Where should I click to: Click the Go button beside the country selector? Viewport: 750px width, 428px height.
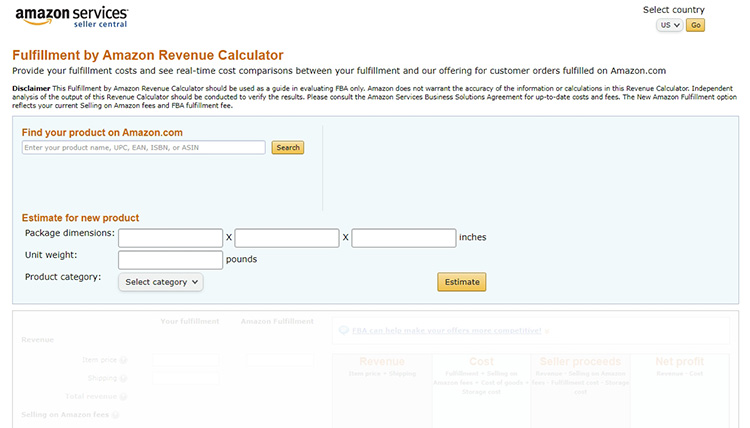click(x=695, y=25)
